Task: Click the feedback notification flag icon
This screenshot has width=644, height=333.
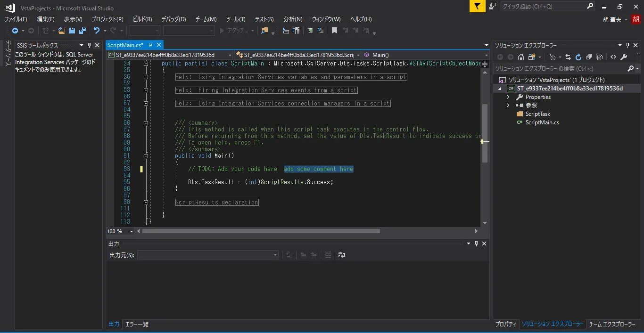Action: [x=477, y=6]
